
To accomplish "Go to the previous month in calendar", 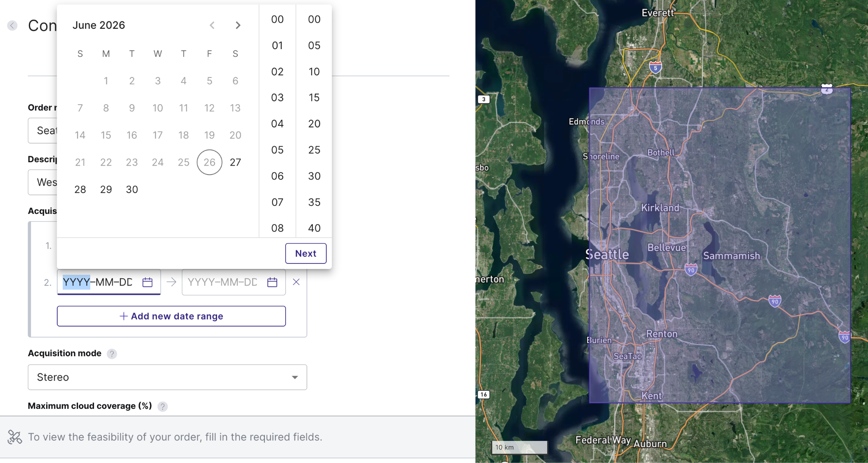I will (212, 25).
